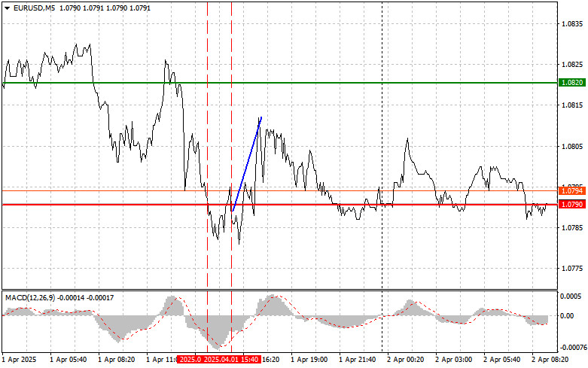Image resolution: width=588 pixels, height=368 pixels.
Task: Click the 1 Apr 19:00 time label
Action: point(309,360)
